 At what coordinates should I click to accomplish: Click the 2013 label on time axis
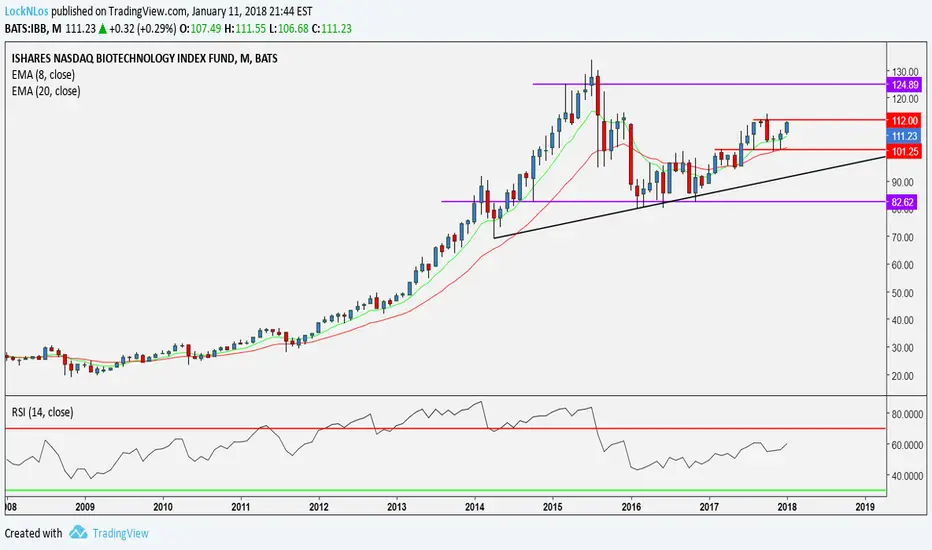[397, 507]
